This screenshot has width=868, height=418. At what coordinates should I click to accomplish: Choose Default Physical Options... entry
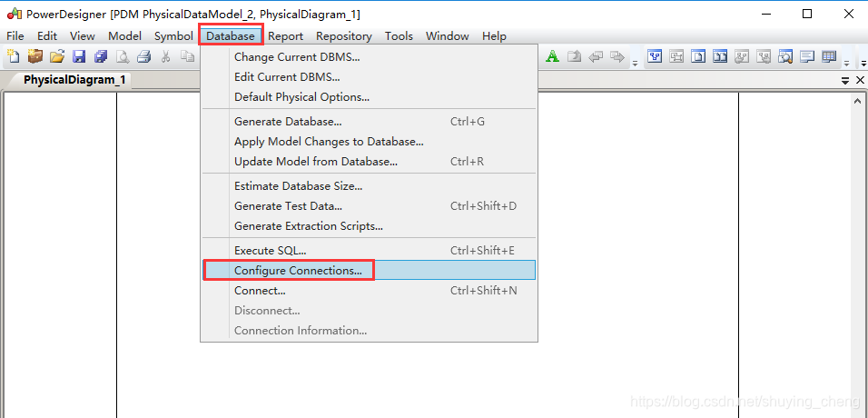369,97
